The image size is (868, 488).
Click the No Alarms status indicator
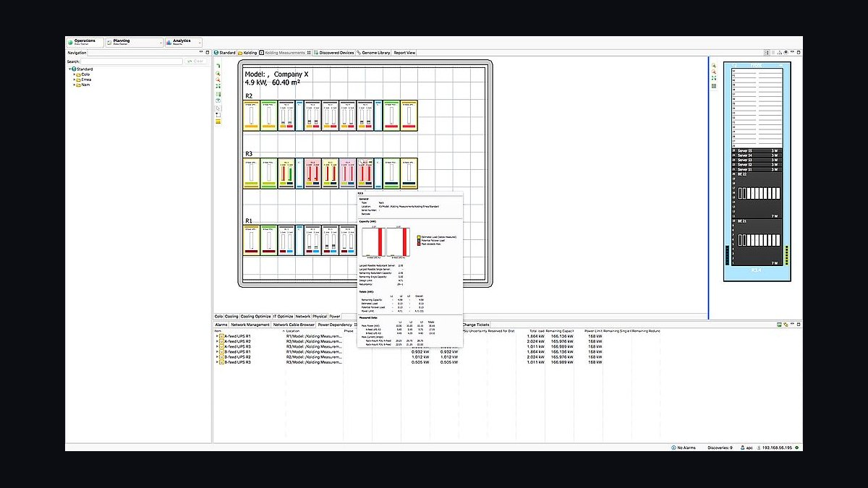click(x=684, y=448)
